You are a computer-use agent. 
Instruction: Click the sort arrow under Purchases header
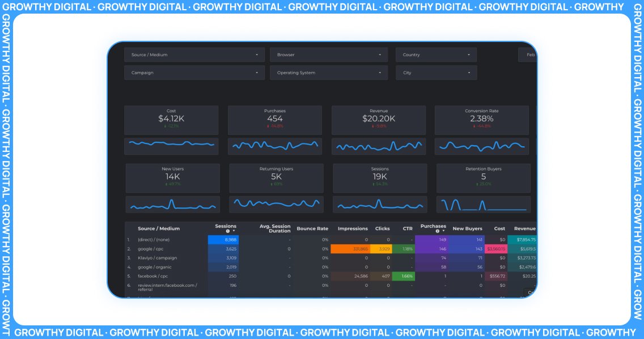[443, 231]
